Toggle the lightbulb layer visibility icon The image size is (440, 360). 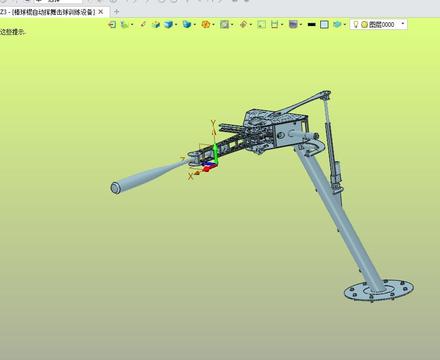[356, 24]
